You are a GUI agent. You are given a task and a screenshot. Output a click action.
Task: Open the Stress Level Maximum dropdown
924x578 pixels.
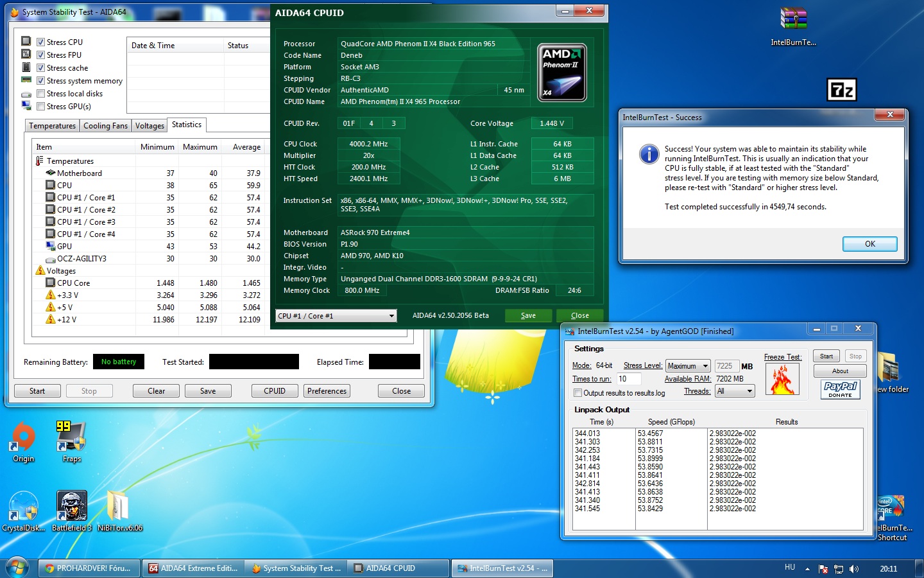pyautogui.click(x=688, y=366)
